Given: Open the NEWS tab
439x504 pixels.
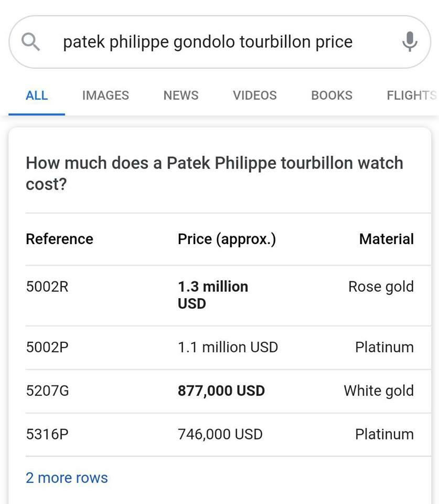Looking at the screenshot, I should pyautogui.click(x=181, y=96).
